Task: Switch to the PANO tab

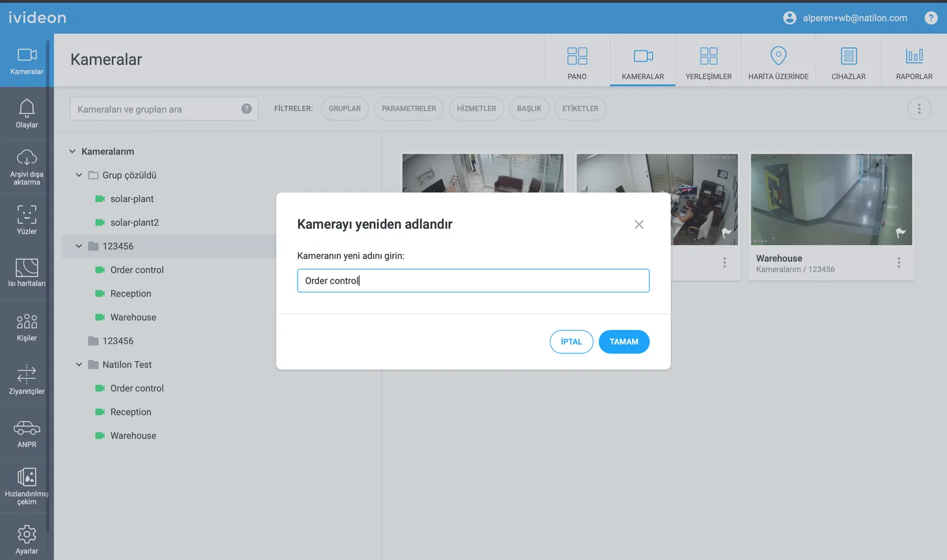Action: 577,63
